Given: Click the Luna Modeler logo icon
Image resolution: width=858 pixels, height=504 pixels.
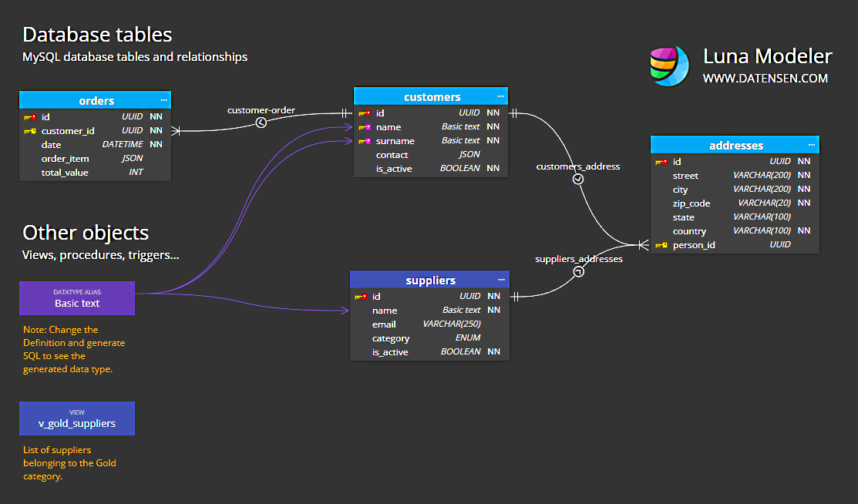Looking at the screenshot, I should point(669,66).
